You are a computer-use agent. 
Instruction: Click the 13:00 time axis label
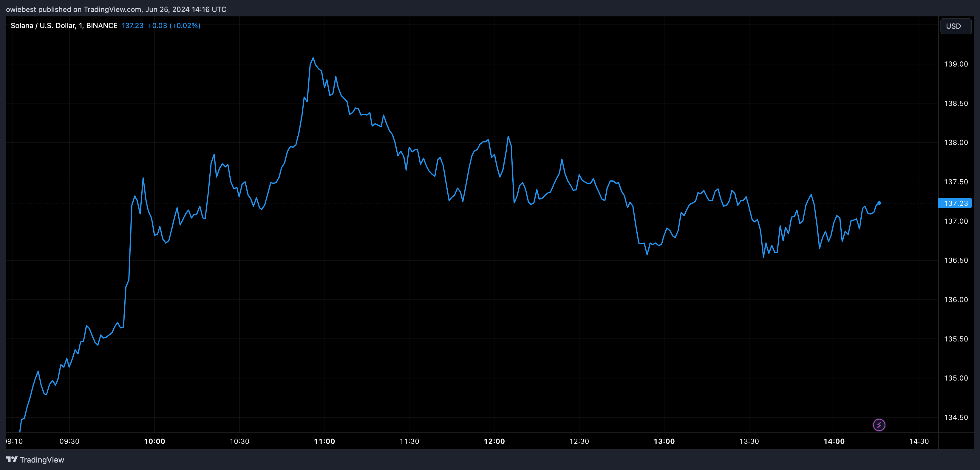click(664, 441)
